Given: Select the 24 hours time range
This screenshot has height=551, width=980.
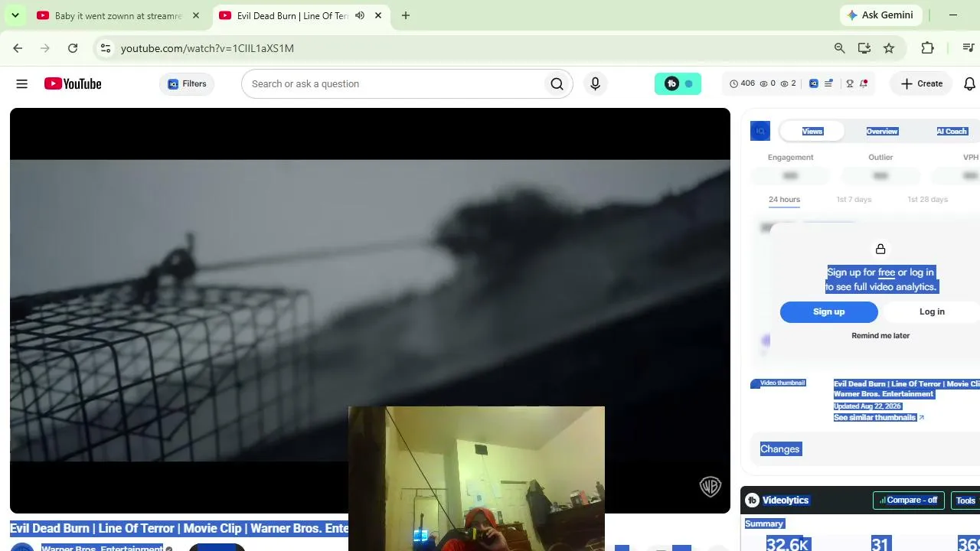Looking at the screenshot, I should (784, 200).
